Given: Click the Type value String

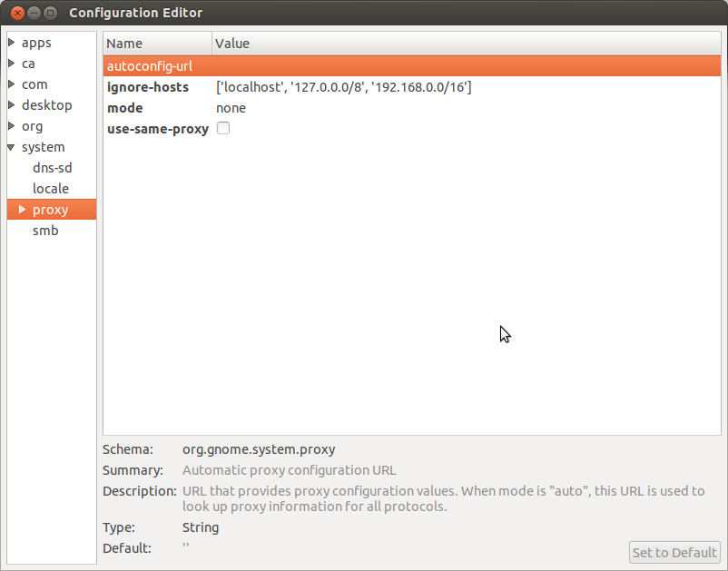Looking at the screenshot, I should [x=201, y=527].
